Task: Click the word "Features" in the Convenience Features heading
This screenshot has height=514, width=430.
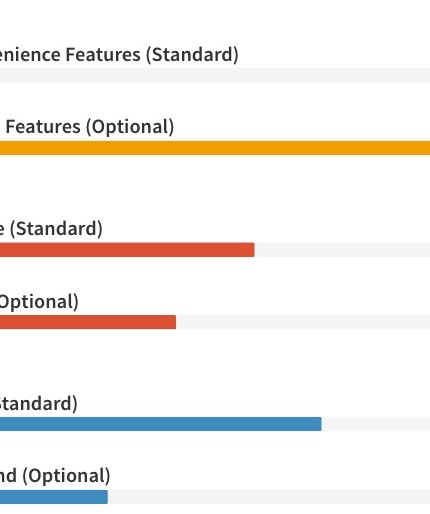Action: (x=103, y=54)
